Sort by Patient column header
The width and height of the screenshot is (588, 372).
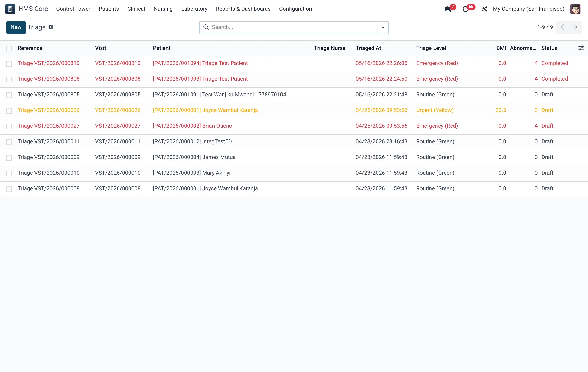[162, 48]
